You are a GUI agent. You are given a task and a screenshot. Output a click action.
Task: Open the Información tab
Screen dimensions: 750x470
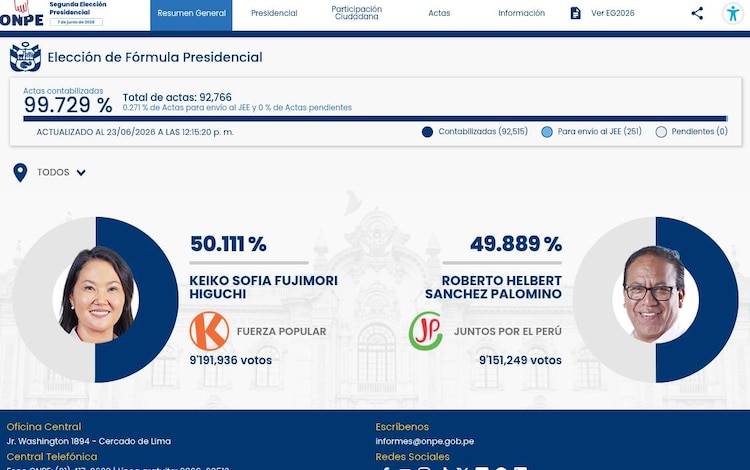click(521, 13)
